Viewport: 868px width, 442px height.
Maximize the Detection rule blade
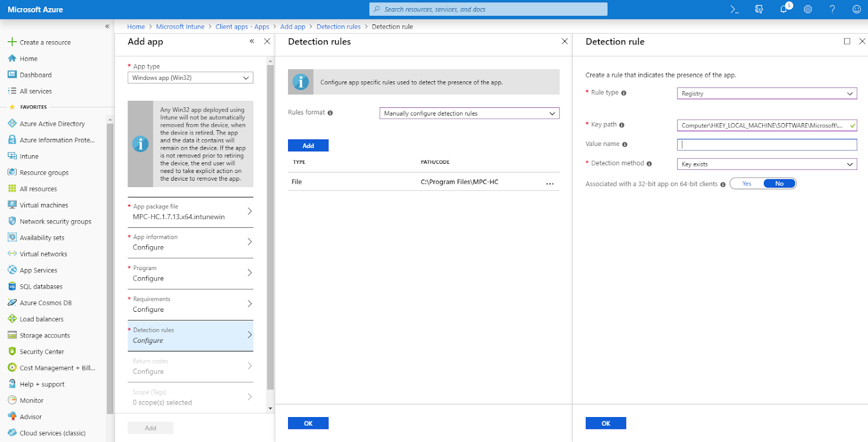pyautogui.click(x=847, y=41)
